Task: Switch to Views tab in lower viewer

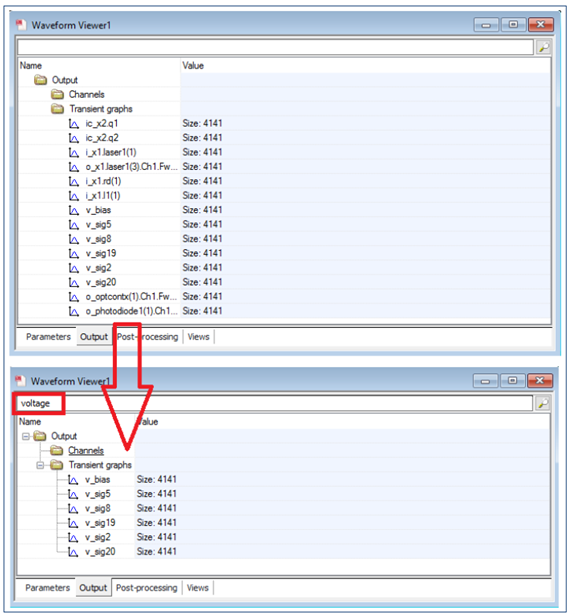Action: tap(198, 588)
